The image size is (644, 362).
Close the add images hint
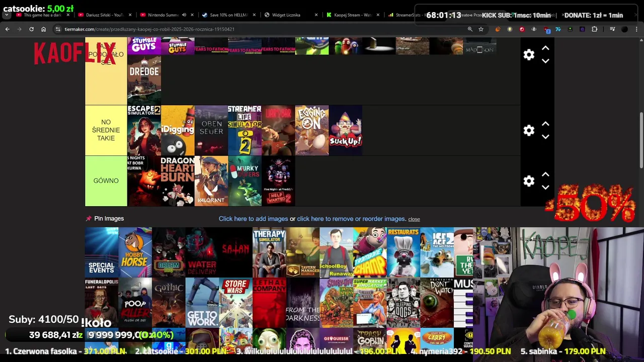point(414,219)
